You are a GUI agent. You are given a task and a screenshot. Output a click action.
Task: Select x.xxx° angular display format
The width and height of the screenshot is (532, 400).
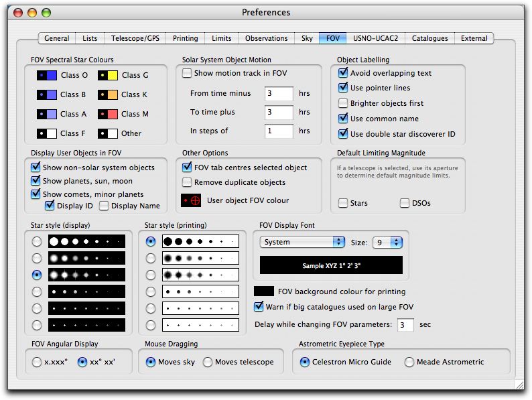[36, 362]
